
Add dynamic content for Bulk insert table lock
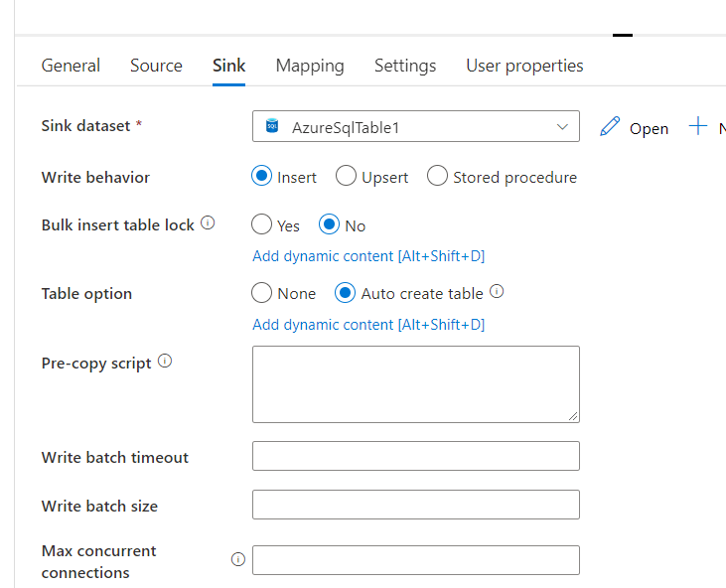(x=368, y=256)
